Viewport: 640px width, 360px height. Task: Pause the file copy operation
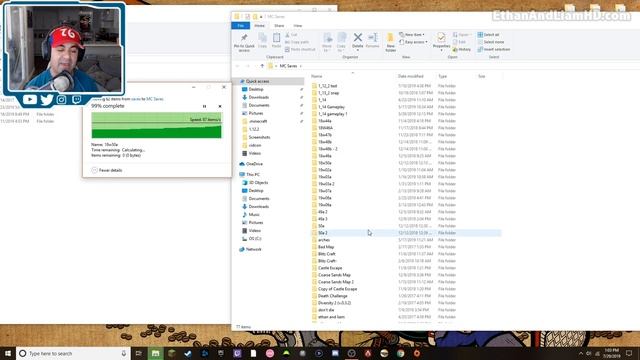click(204, 107)
